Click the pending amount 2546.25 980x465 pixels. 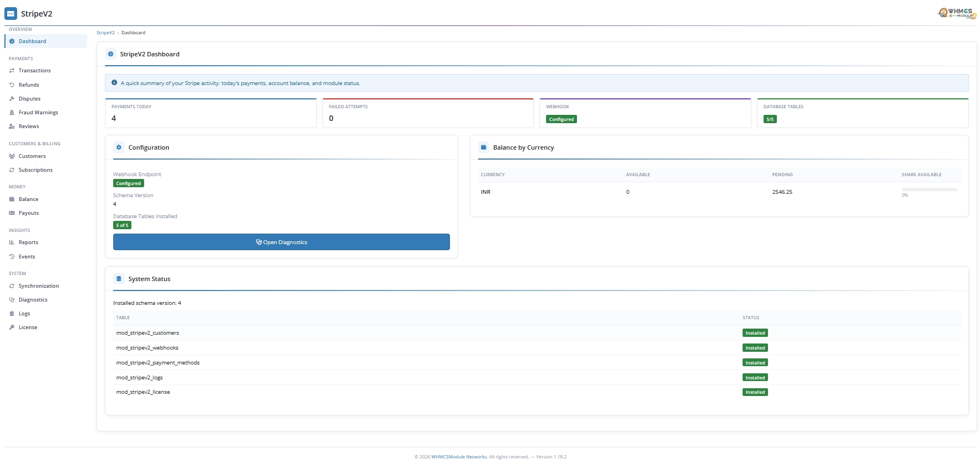(x=782, y=192)
